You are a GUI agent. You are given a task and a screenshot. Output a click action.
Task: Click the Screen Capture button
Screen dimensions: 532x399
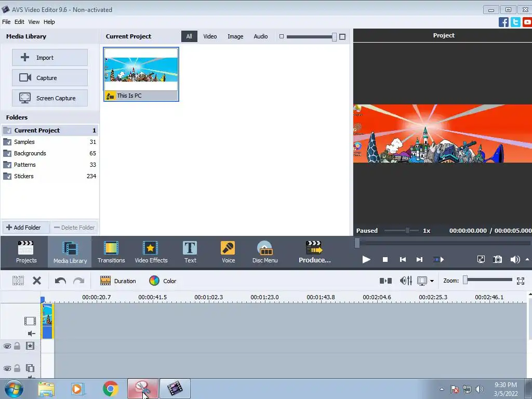[x=50, y=98]
